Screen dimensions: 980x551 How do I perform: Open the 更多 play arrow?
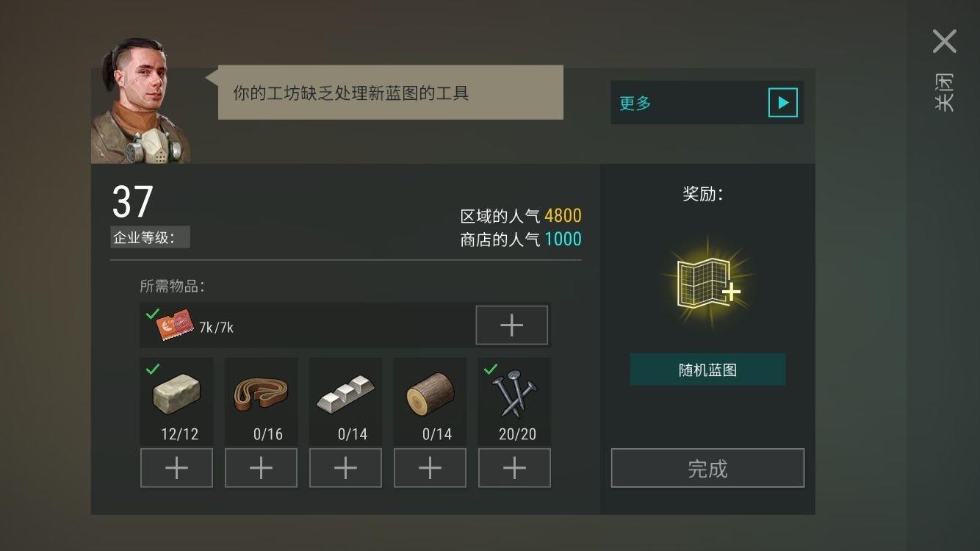[x=782, y=103]
